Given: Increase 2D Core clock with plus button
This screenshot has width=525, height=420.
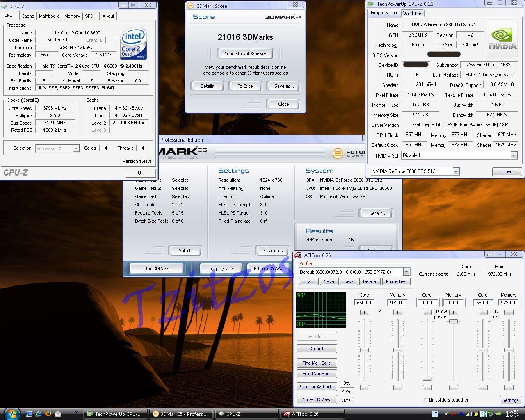Looking at the screenshot, I should click(364, 313).
